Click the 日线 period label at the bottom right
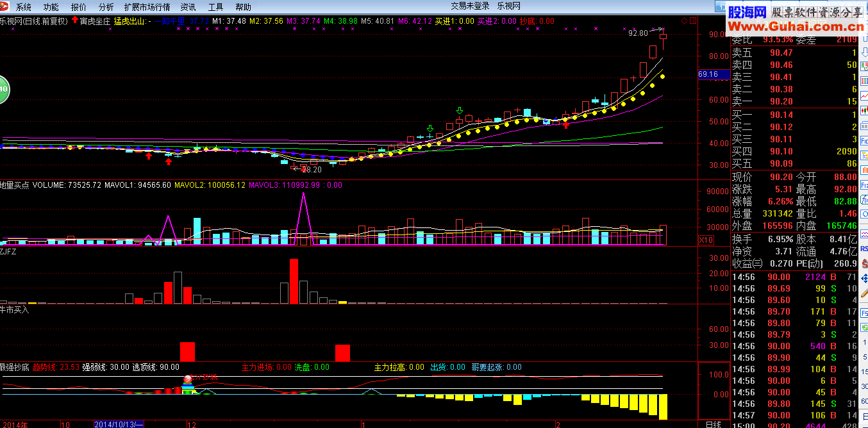 click(714, 424)
